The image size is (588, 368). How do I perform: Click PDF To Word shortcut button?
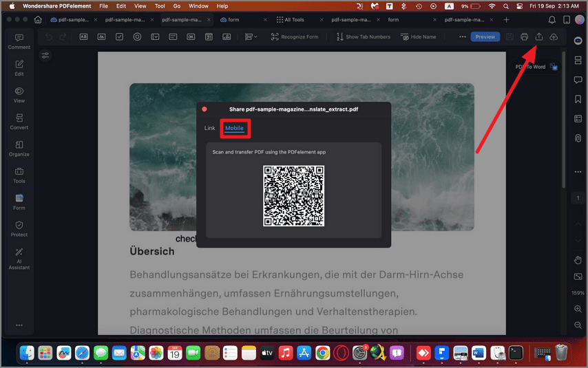tap(536, 67)
